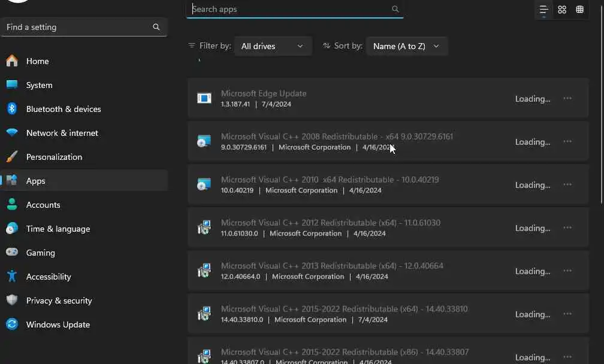Image resolution: width=604 pixels, height=364 pixels.
Task: Click the Windows Update sync icon
Action: tap(12, 324)
